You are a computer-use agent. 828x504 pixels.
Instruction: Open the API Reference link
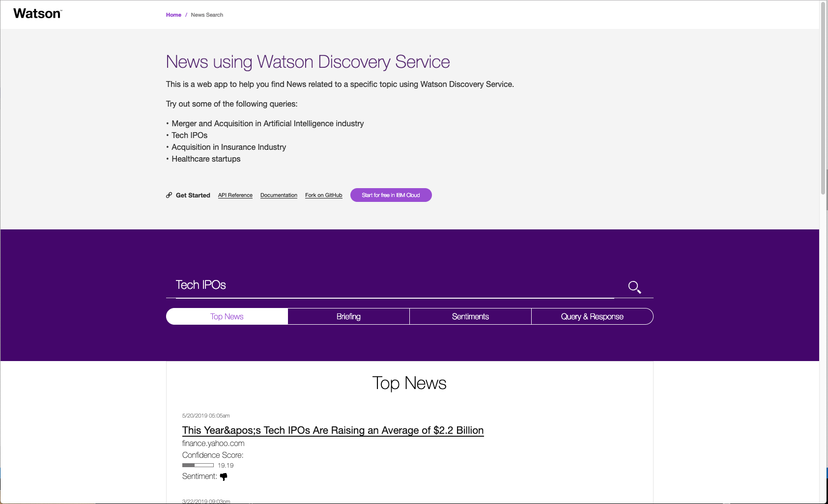235,195
